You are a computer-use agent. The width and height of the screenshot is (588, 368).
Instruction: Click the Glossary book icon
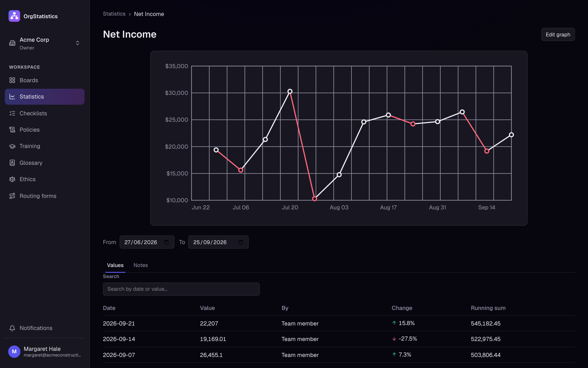(x=12, y=163)
